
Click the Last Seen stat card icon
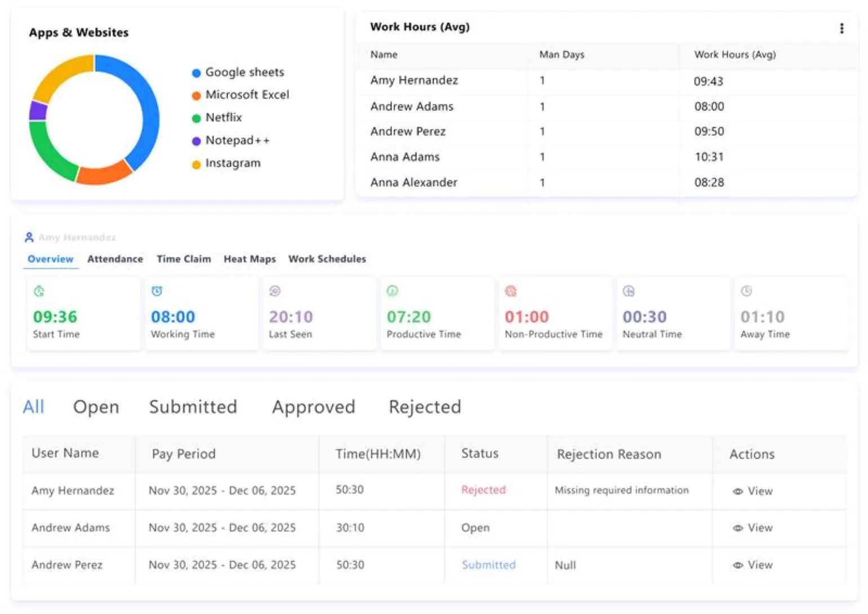coord(274,291)
